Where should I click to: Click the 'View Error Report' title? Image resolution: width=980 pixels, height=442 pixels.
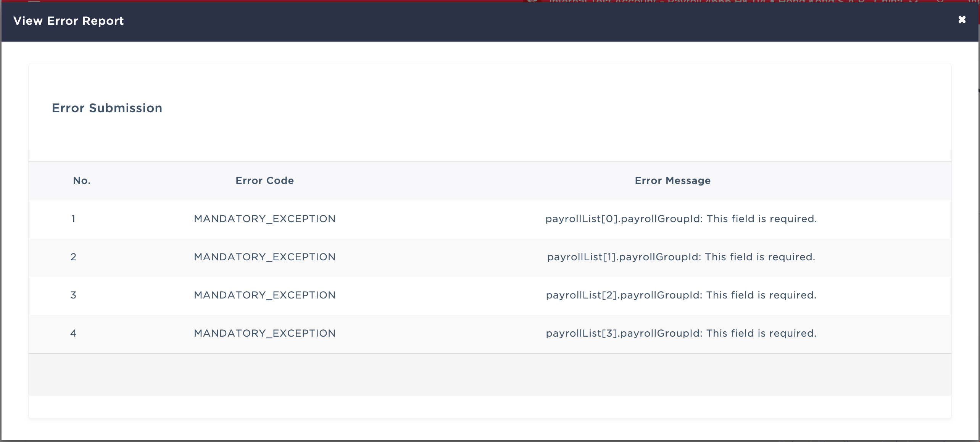[68, 21]
